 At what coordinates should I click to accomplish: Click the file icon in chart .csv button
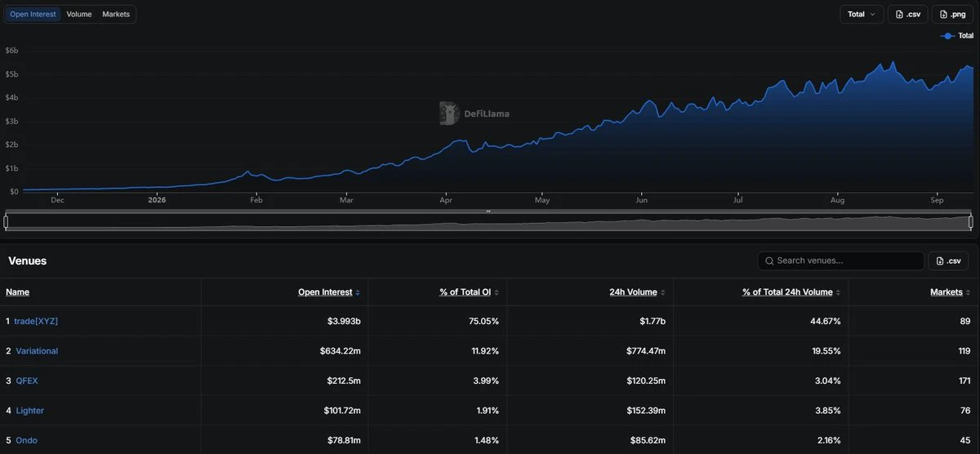899,14
